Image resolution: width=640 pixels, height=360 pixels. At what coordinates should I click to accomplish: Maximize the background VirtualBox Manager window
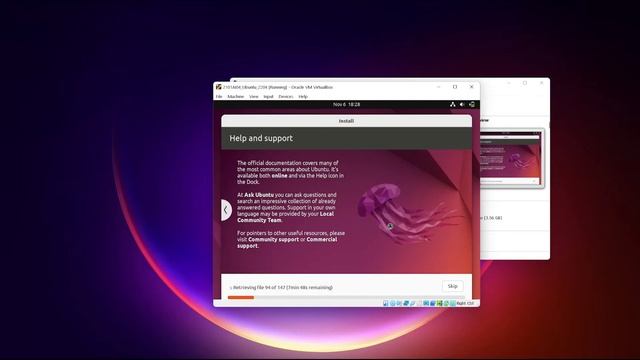525,83
